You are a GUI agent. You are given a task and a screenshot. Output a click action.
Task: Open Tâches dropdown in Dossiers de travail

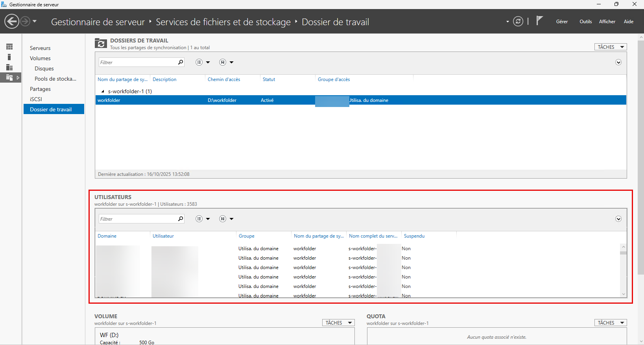[x=610, y=47]
